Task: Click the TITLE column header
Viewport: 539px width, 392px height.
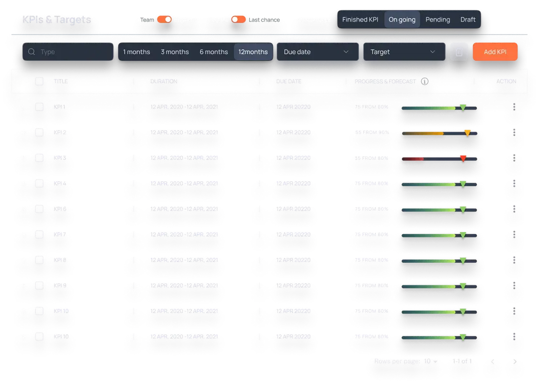Action: (x=61, y=81)
